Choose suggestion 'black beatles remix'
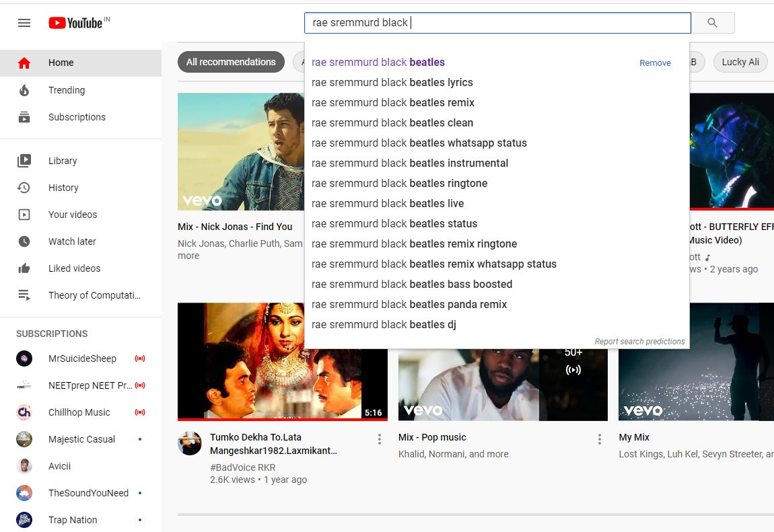The width and height of the screenshot is (774, 532). tap(497, 102)
